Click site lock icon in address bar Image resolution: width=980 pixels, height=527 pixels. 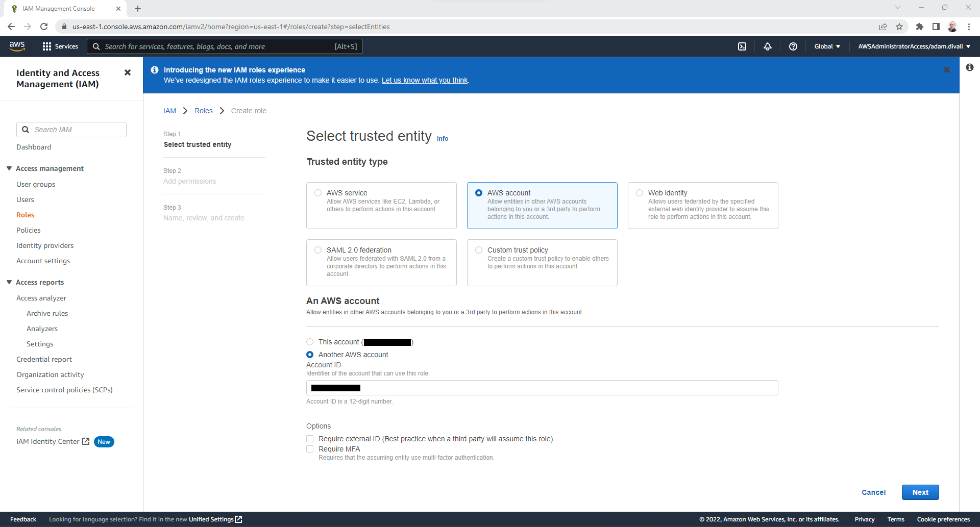pos(64,27)
